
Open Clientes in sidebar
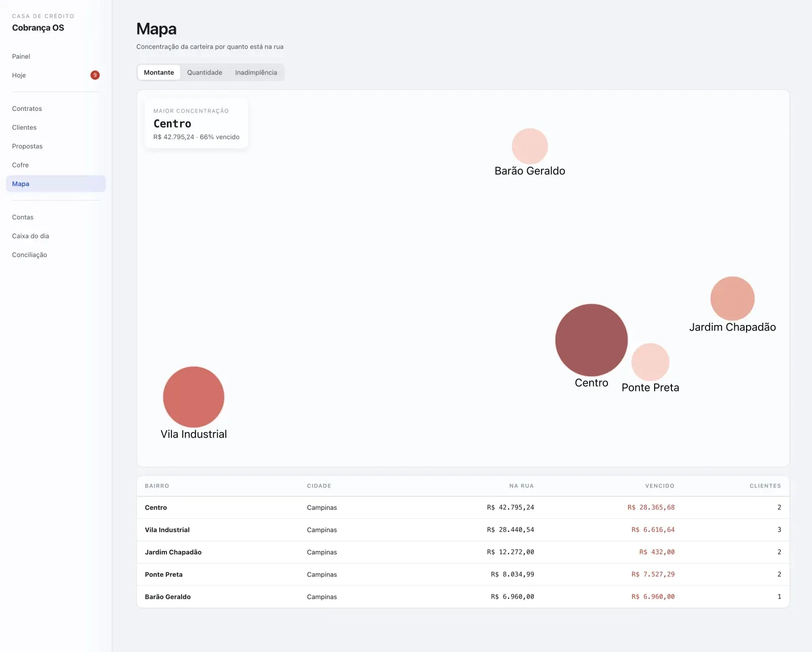pyautogui.click(x=56, y=127)
